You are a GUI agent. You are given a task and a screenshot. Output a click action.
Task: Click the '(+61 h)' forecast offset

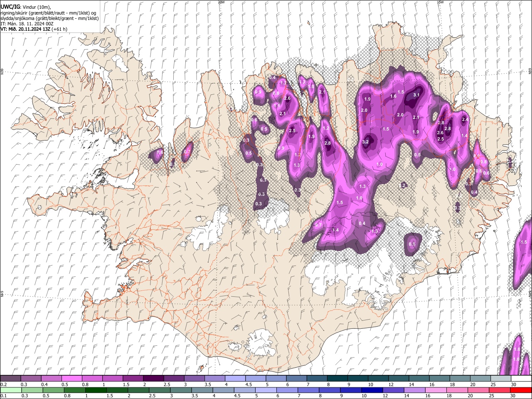(x=59, y=29)
